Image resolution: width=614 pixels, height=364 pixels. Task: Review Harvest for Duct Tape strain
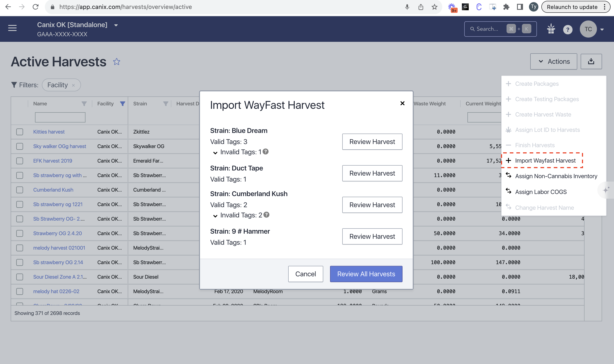click(x=372, y=173)
